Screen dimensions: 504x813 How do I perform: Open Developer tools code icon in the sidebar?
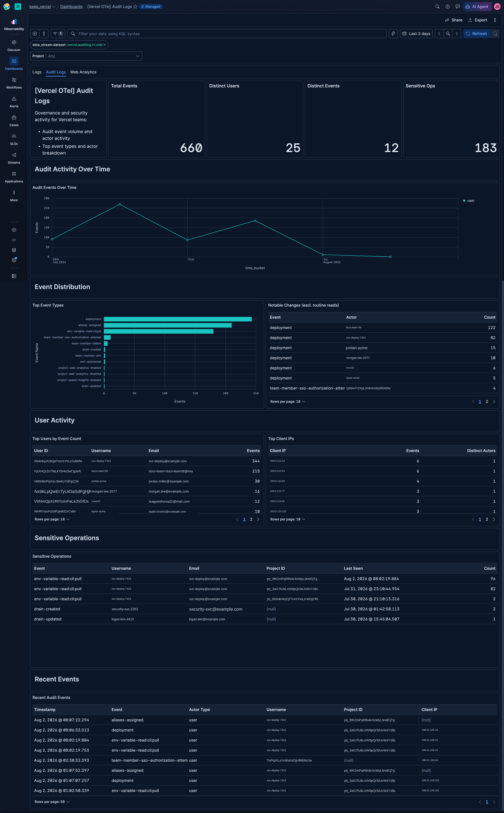[14, 240]
